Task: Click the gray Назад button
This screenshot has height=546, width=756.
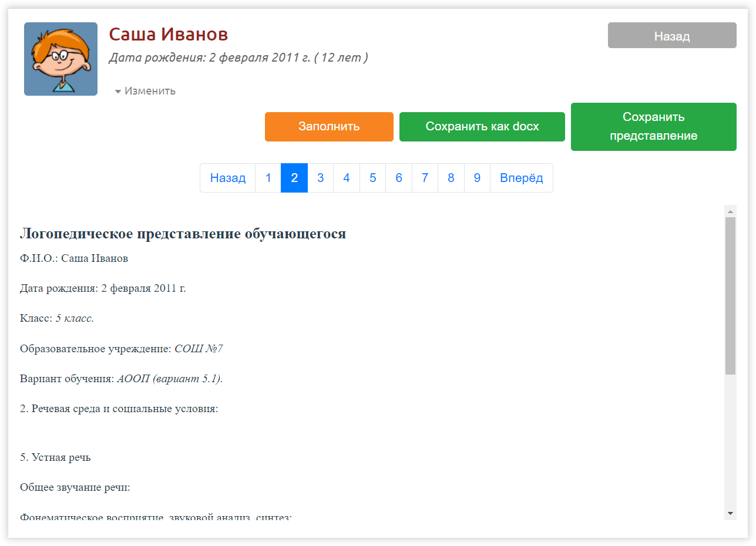Action: [671, 36]
